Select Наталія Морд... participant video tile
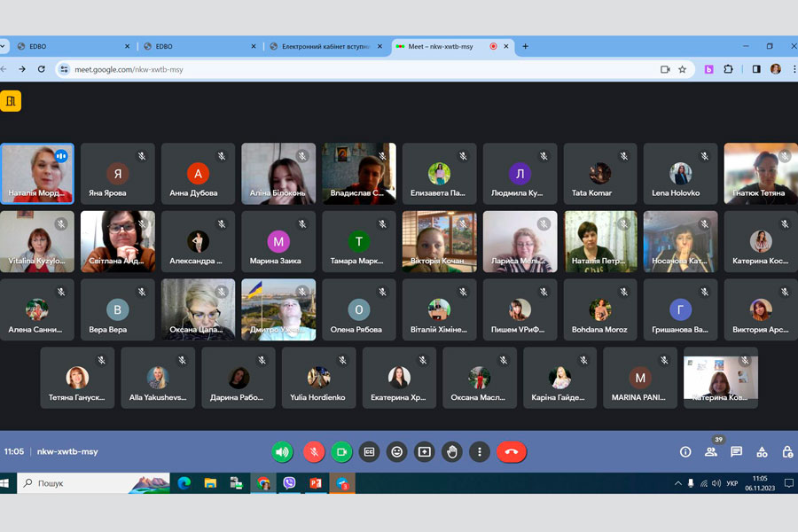The height and width of the screenshot is (532, 798). tap(37, 174)
